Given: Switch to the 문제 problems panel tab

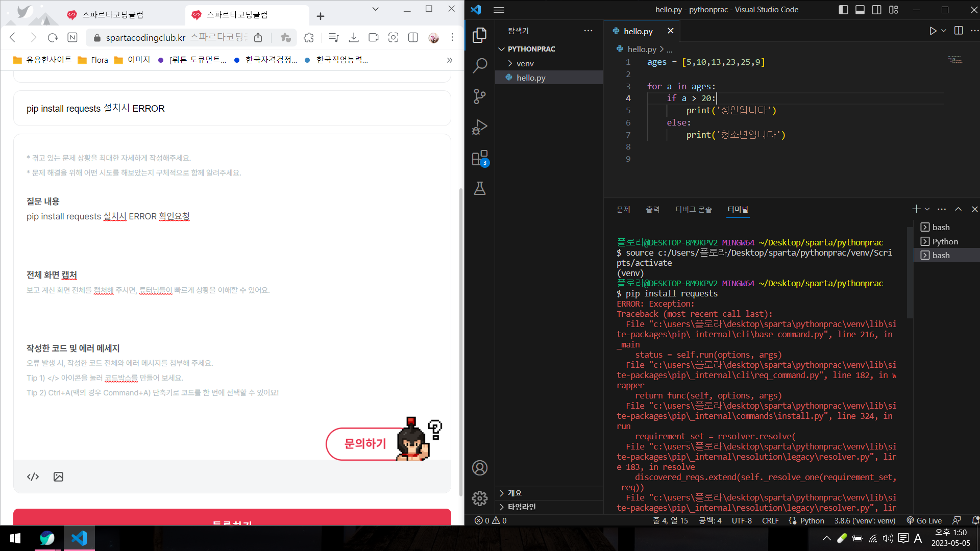Looking at the screenshot, I should click(623, 209).
